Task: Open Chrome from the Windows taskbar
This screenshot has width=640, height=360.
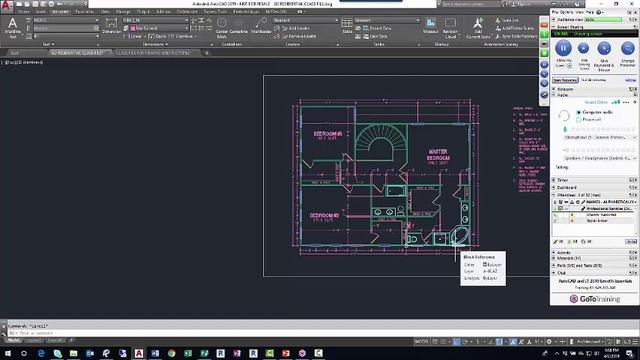Action: pos(171,353)
